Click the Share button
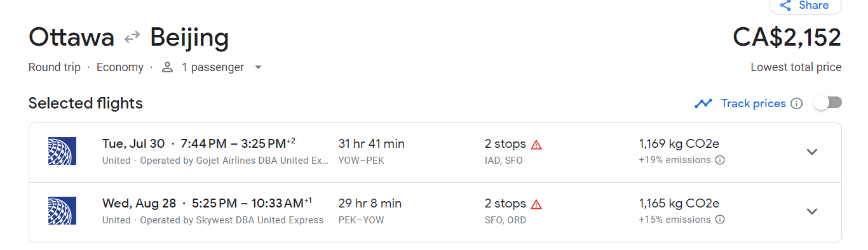Viewport: 868px width, 250px height. [x=805, y=6]
